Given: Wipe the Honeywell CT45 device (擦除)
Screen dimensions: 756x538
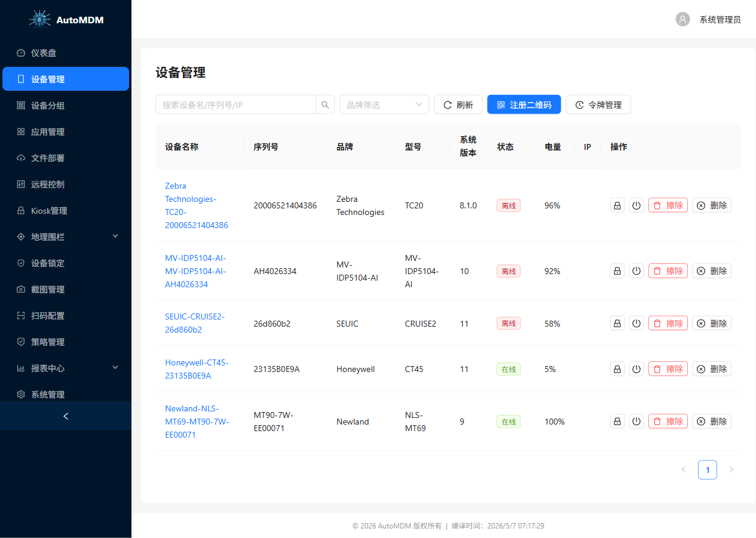Looking at the screenshot, I should point(668,369).
